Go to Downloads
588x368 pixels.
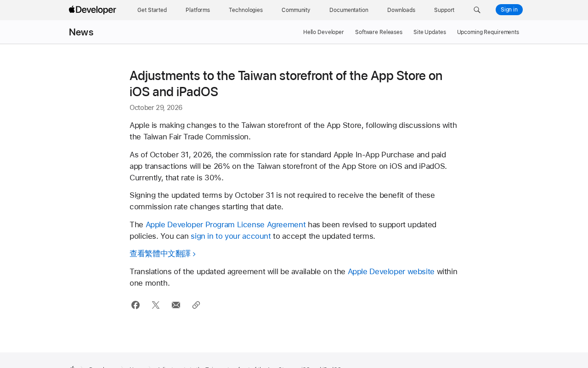401,10
